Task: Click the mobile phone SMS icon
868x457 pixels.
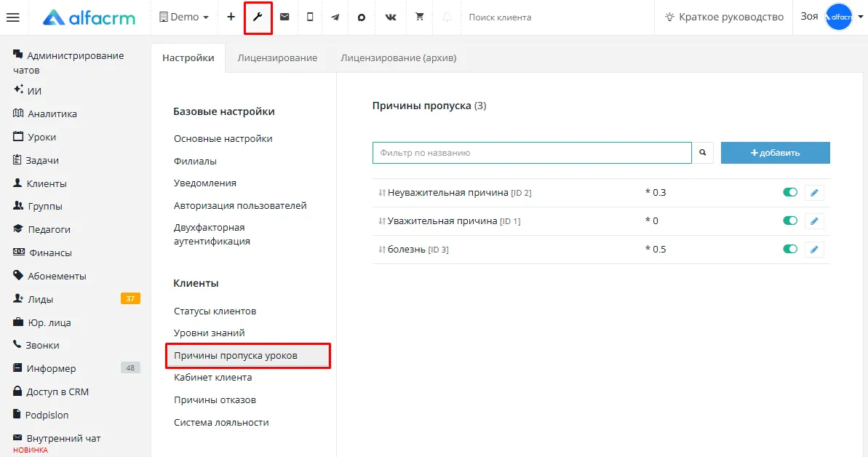Action: click(310, 17)
